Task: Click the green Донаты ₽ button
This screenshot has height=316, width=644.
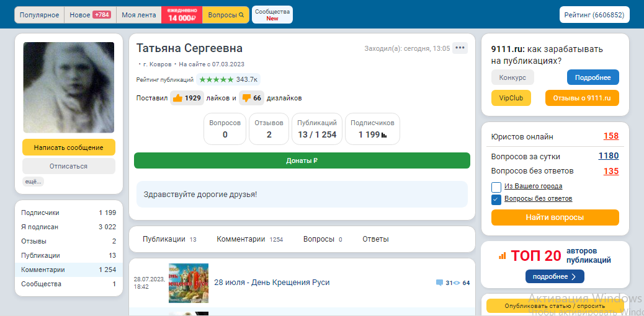Action: (x=302, y=160)
